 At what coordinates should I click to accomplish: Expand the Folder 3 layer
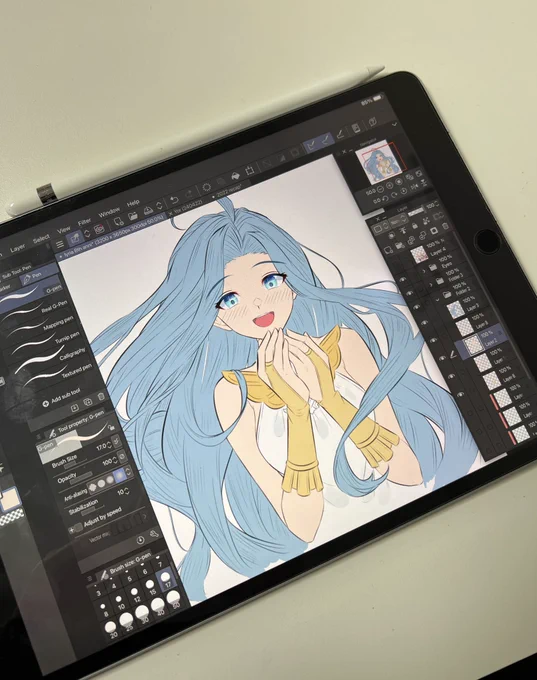pos(431,284)
